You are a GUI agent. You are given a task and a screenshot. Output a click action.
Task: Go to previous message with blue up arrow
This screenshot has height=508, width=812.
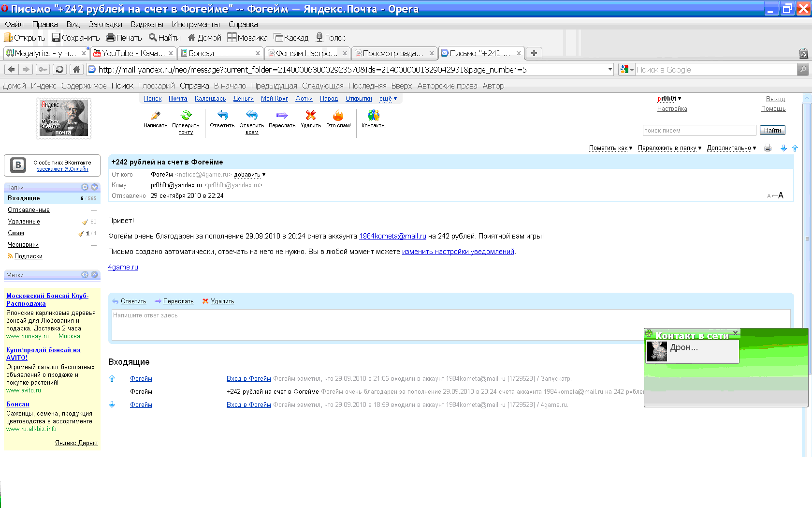point(795,148)
